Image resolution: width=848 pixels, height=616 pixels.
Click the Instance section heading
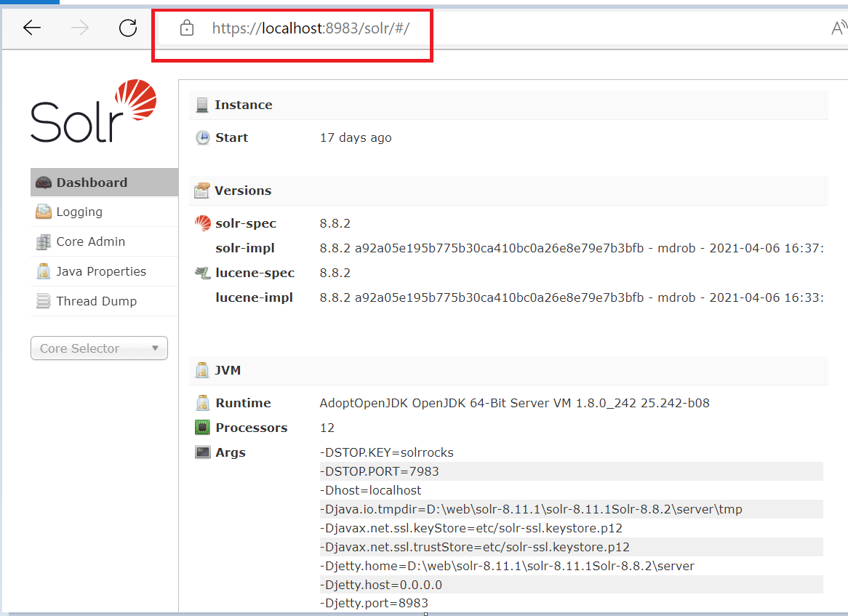244,105
